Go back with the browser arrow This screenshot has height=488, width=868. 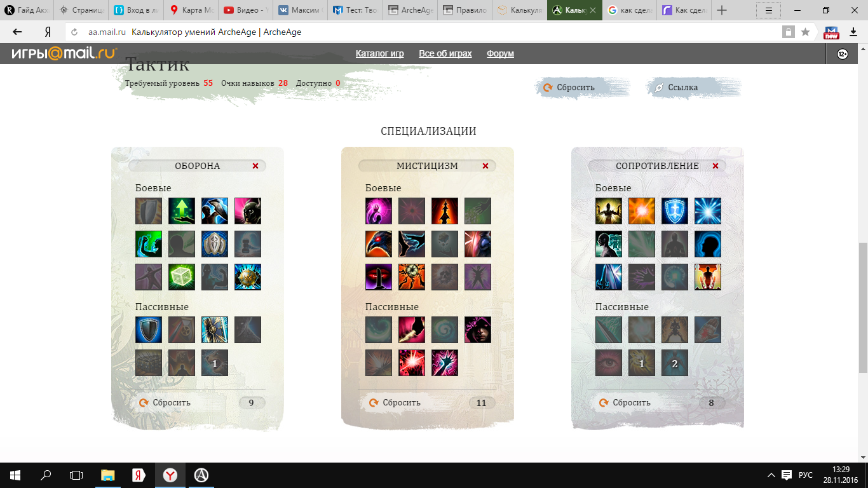coord(17,32)
